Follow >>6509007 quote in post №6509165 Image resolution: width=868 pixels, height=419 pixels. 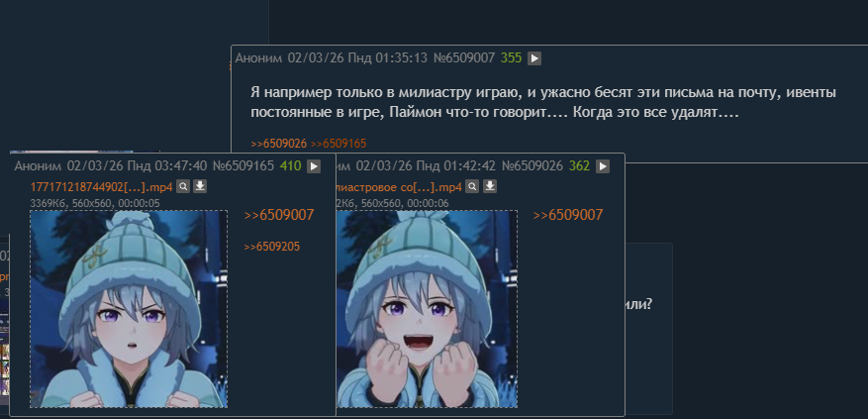click(279, 215)
